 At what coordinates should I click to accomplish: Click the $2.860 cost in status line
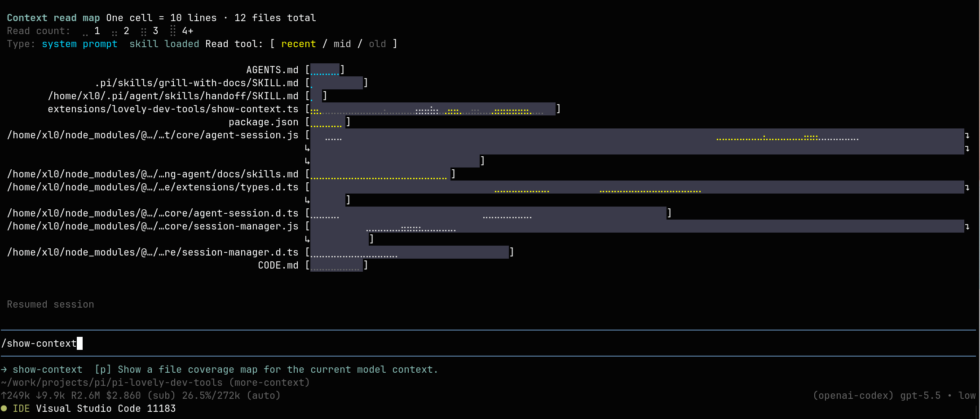(124, 396)
